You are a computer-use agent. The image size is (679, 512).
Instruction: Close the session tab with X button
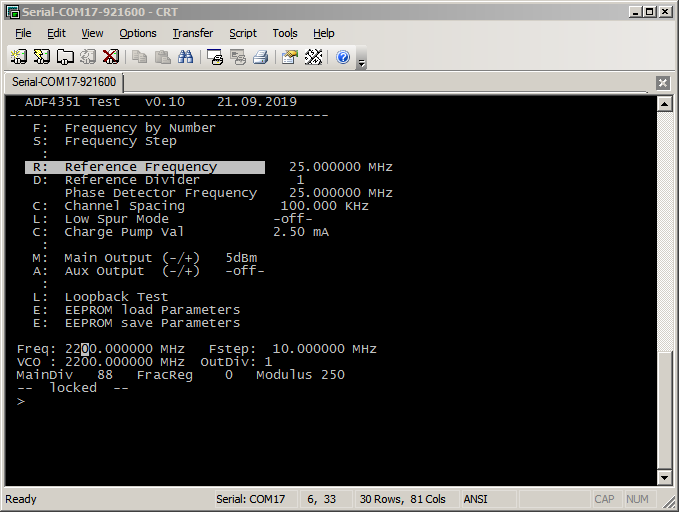pyautogui.click(x=663, y=83)
